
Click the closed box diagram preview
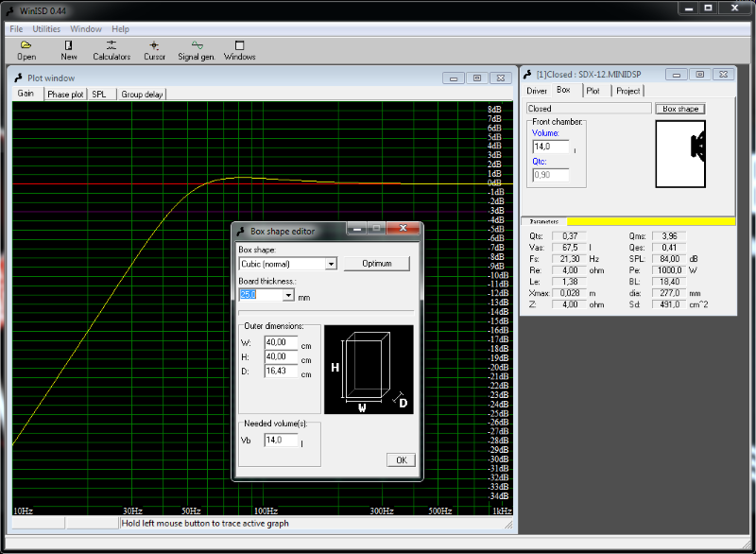tap(680, 154)
